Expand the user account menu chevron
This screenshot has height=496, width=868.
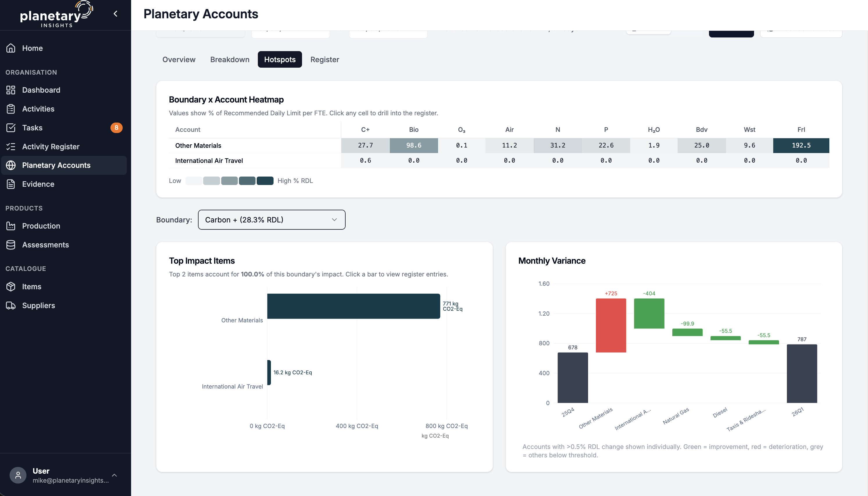[x=115, y=475]
